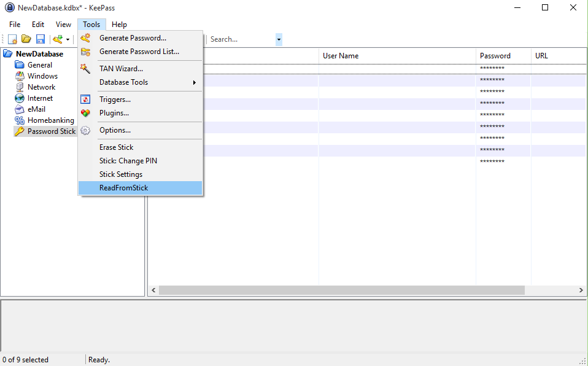This screenshot has height=366, width=588.
Task: Click the 'Ready.' status bar text
Action: [99, 360]
